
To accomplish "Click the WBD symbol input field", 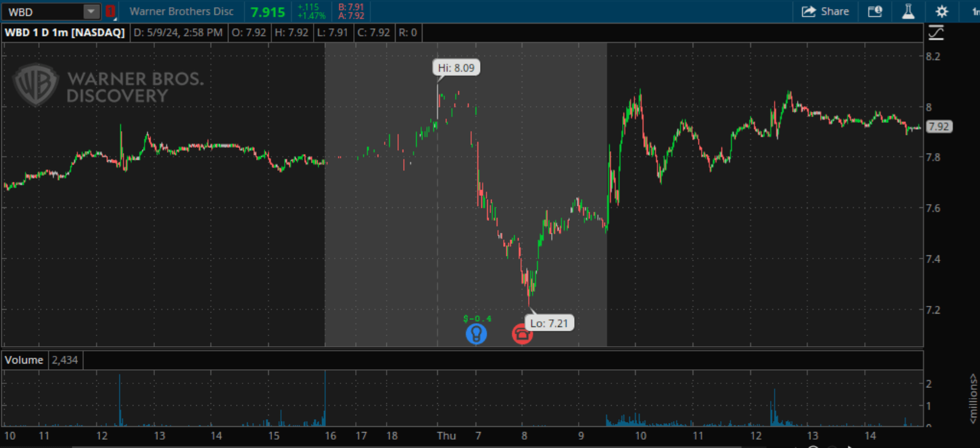I will click(x=42, y=12).
